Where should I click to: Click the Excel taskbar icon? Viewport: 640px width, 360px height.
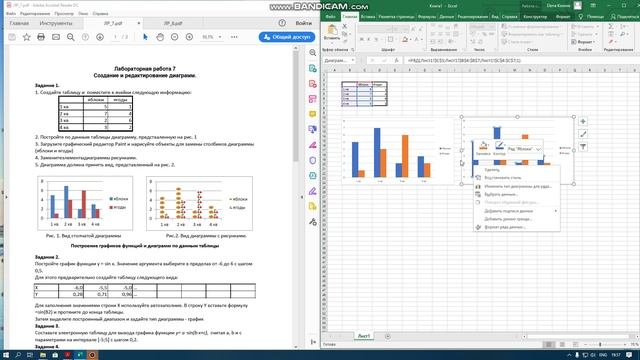[x=80, y=355]
